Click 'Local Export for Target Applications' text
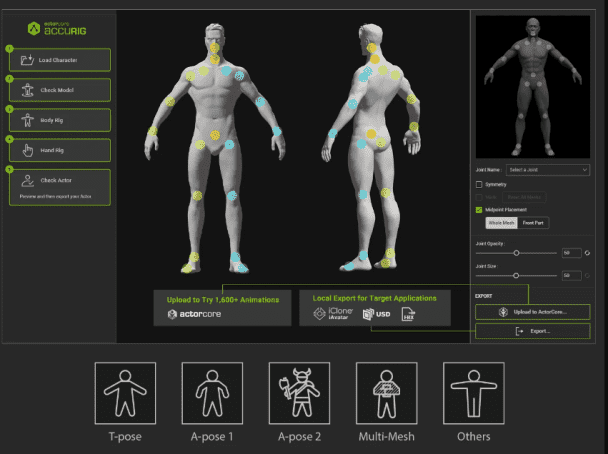The height and width of the screenshot is (454, 608). [x=375, y=298]
